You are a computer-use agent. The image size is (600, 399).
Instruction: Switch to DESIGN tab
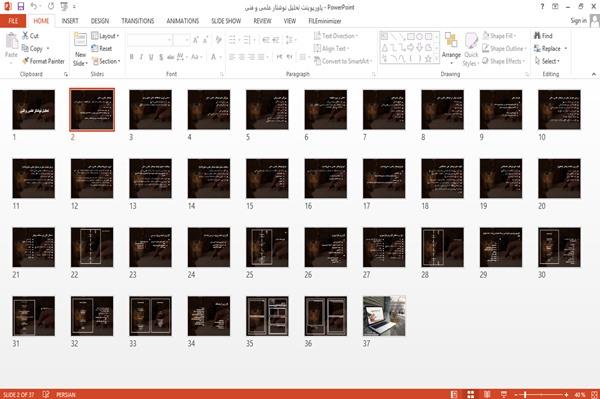[x=100, y=21]
